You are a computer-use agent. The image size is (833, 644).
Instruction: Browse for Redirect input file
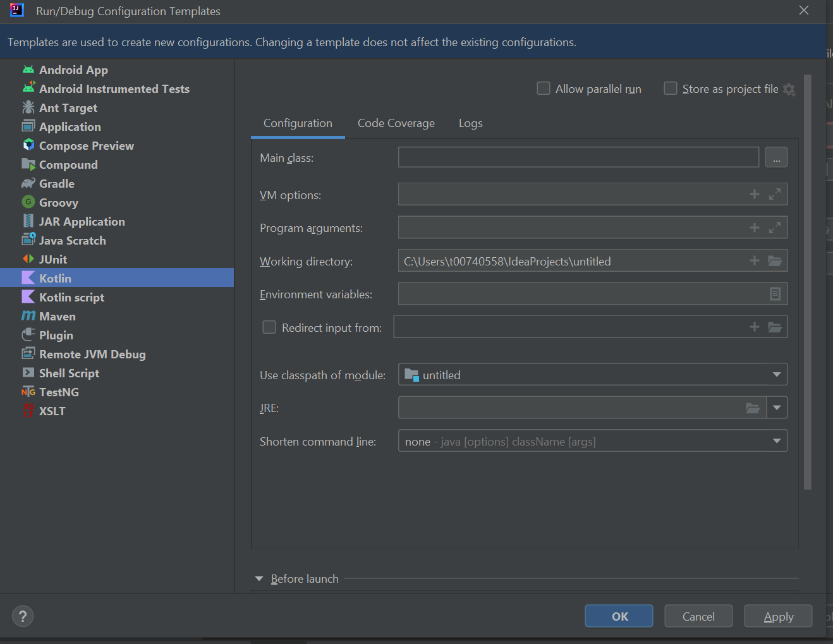coord(775,327)
